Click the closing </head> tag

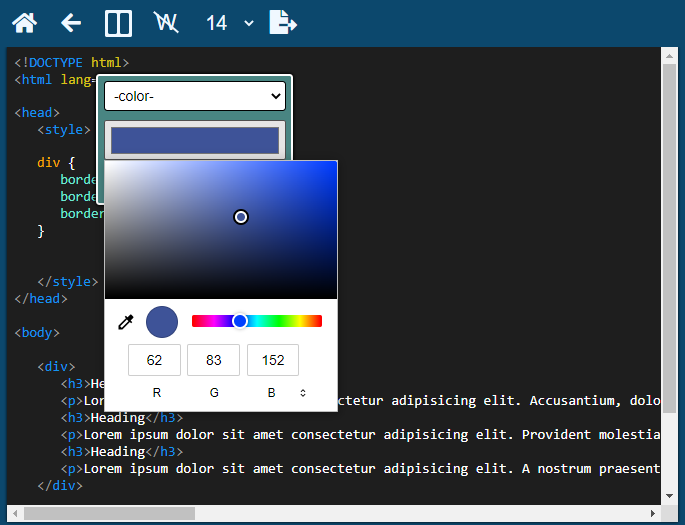41,299
